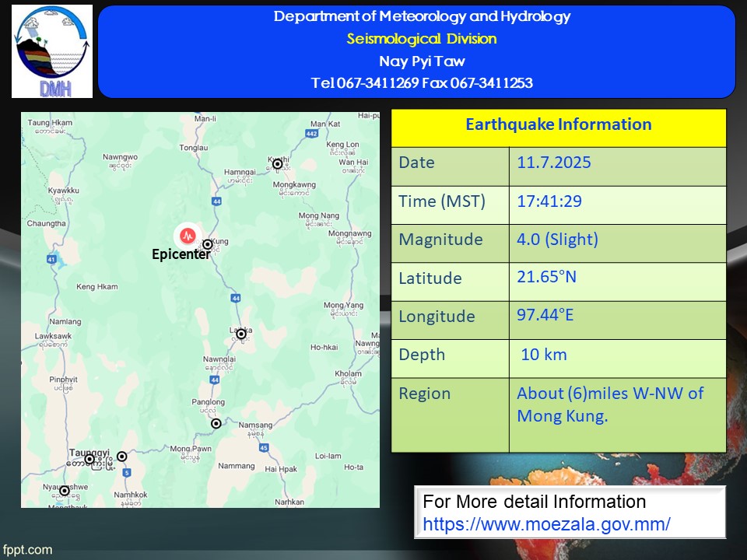Click the Department of Meteorology and Hydrology title
This screenshot has width=747, height=560.
point(422,16)
